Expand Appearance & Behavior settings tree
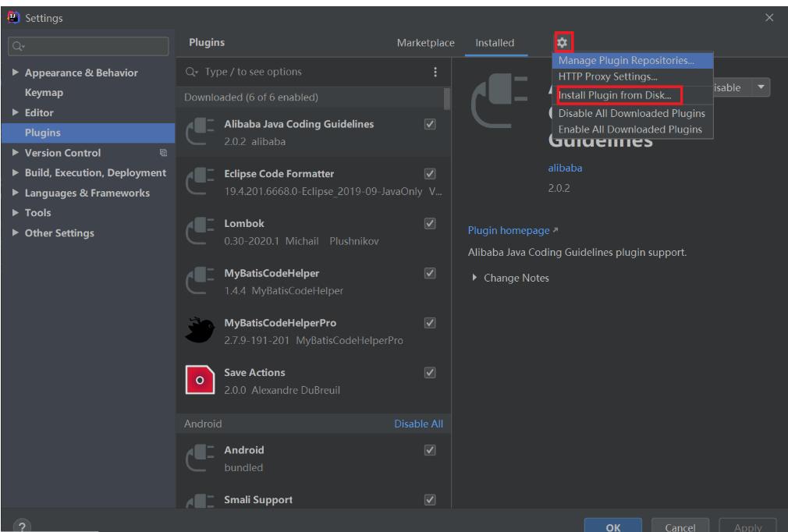Screen dimensions: 788x532 pyautogui.click(x=16, y=73)
